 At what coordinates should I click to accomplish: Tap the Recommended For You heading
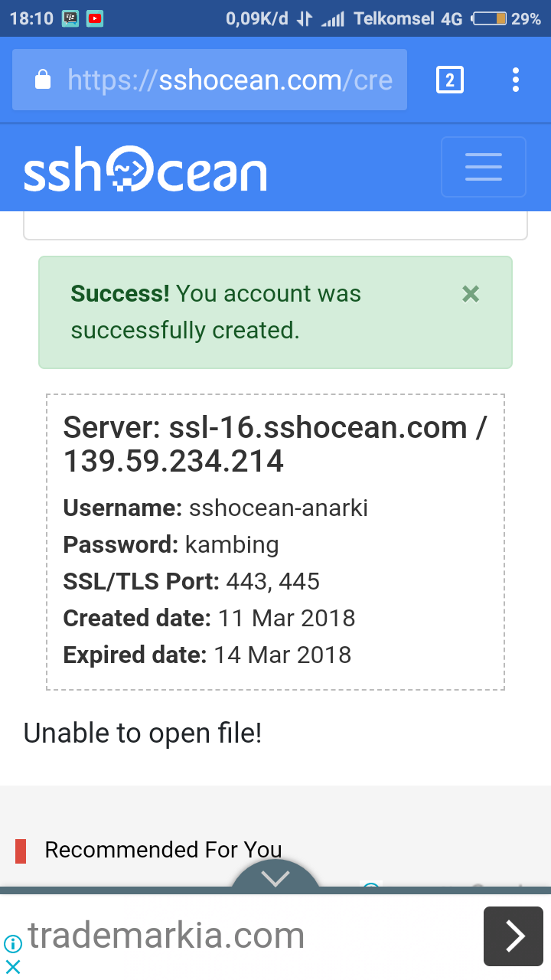click(x=163, y=849)
